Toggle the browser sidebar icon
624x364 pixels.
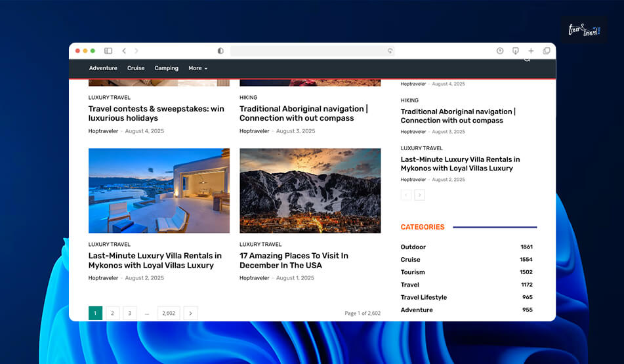(108, 51)
